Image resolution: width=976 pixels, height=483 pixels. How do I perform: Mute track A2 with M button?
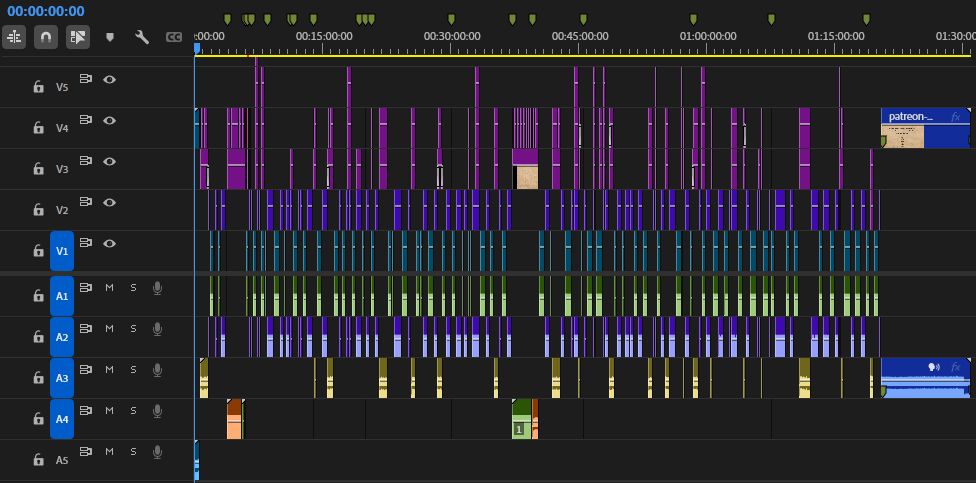[110, 328]
